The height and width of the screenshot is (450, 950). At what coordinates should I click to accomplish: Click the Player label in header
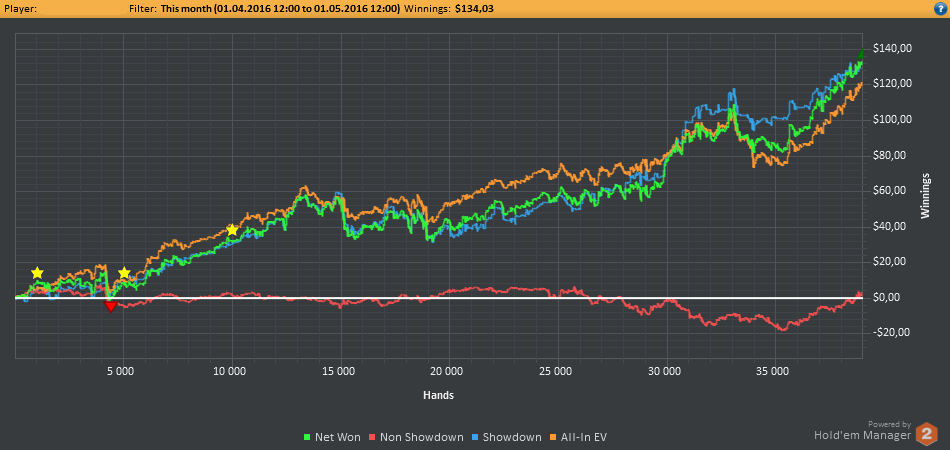click(x=19, y=8)
